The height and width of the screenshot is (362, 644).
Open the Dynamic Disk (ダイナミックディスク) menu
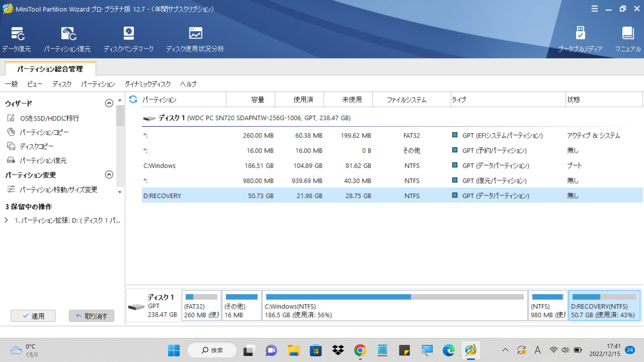coord(148,84)
